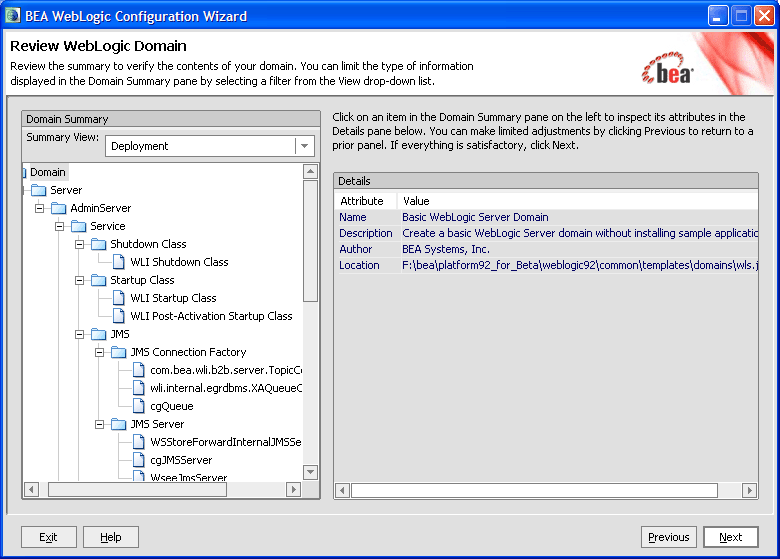
Task: Collapse the Shutdown Class node
Action: pos(80,244)
